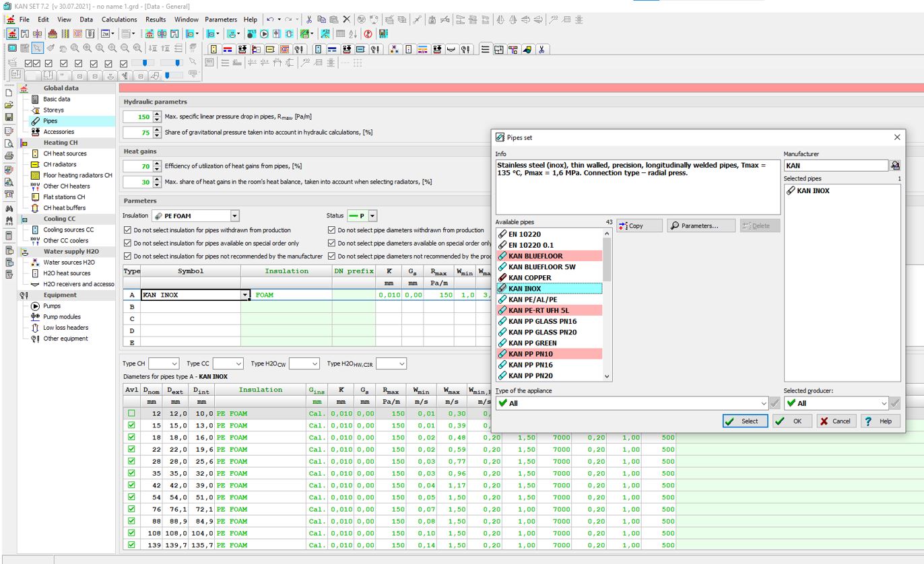Viewport: 924px width, 564px height.
Task: Open the File menu
Action: pyautogui.click(x=24, y=20)
